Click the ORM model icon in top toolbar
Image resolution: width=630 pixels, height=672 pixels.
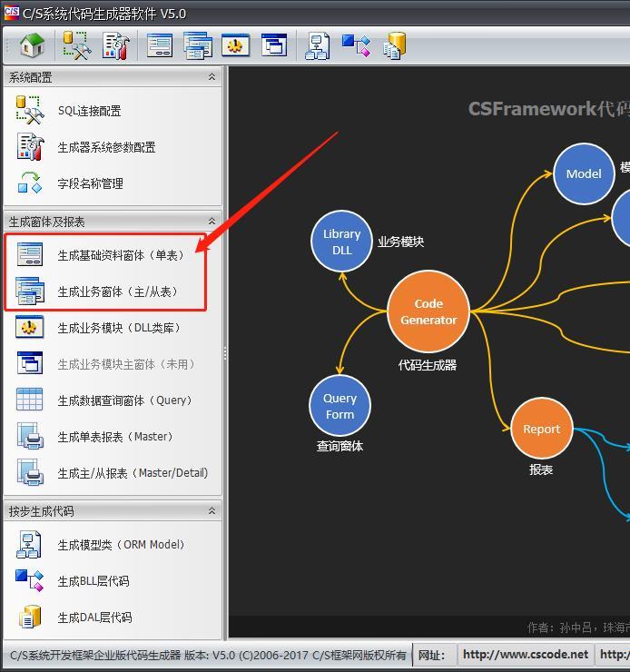pos(317,45)
